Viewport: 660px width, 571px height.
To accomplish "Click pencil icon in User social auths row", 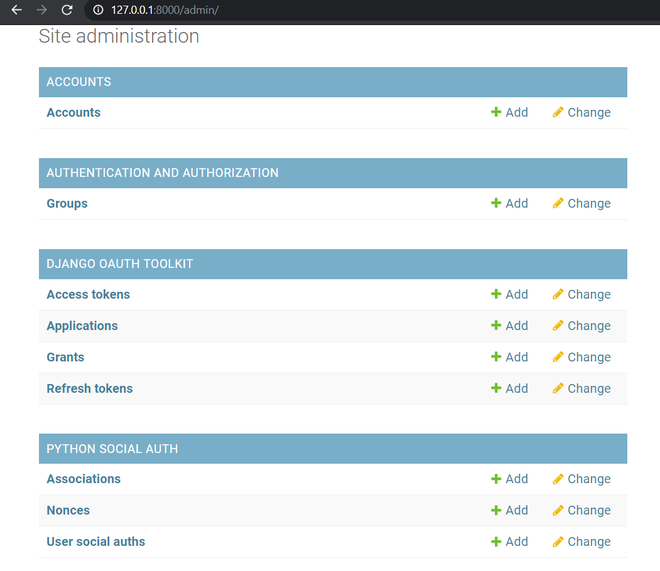I will pos(558,542).
